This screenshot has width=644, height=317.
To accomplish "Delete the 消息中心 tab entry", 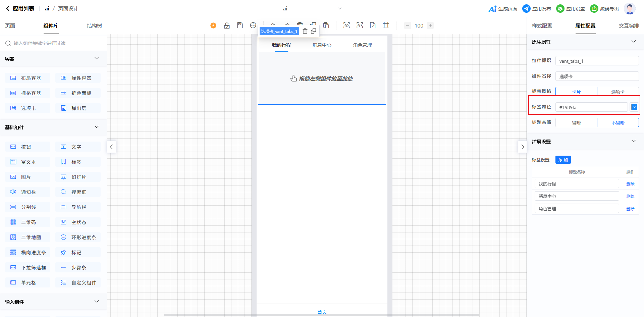I will click(x=630, y=196).
